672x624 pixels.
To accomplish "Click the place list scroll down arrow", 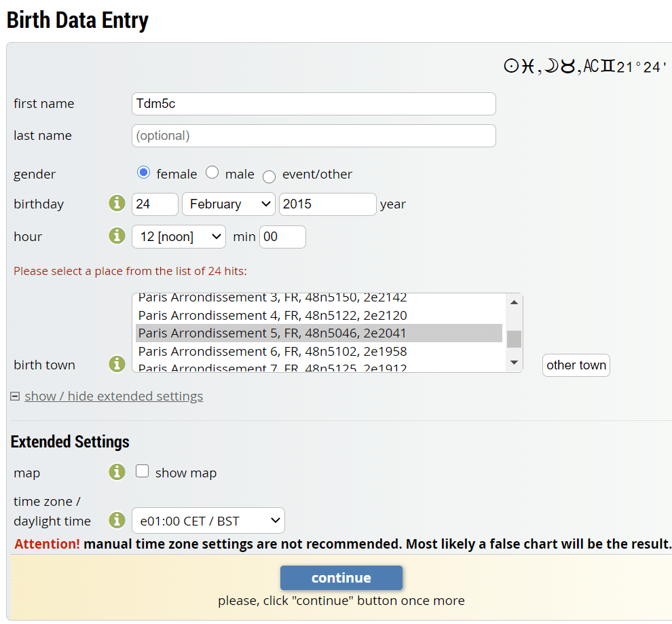I will [515, 363].
